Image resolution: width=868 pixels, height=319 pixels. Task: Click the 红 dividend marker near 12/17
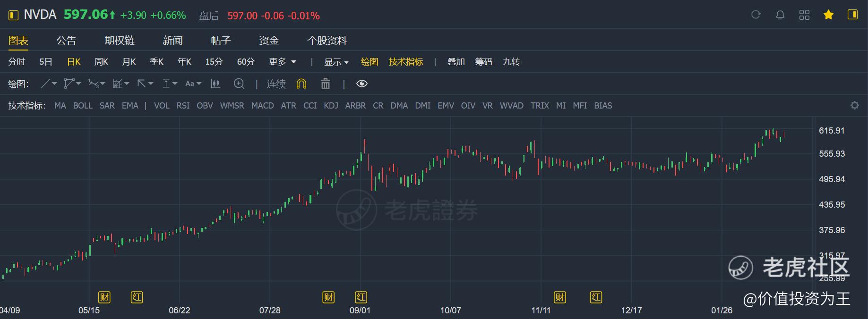(596, 297)
